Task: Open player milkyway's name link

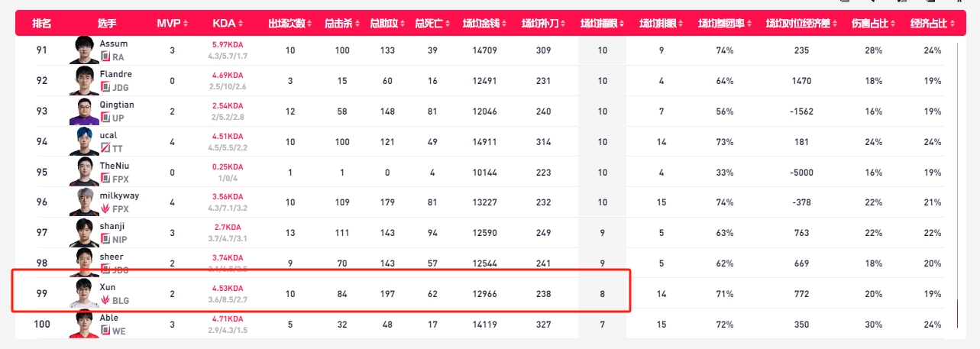Action: click(120, 196)
